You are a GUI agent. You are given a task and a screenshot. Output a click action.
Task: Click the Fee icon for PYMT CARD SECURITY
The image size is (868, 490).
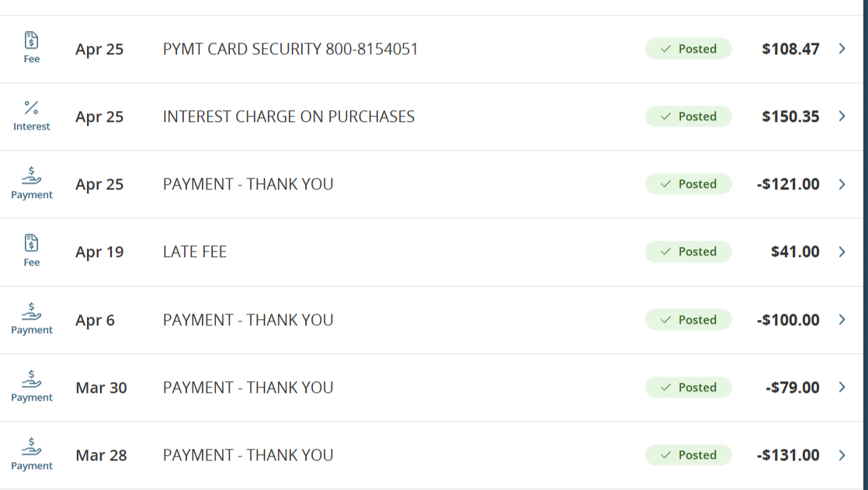point(31,40)
